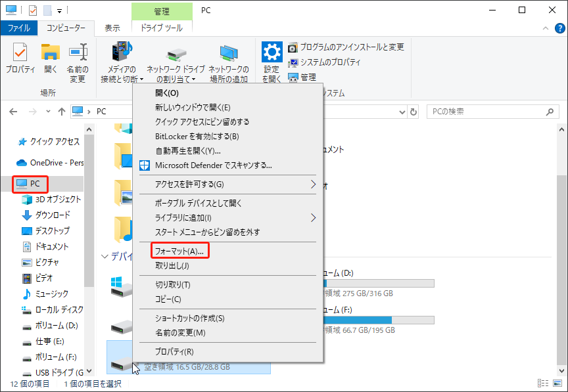568x392 pixels.
Task: Choose Format (フォーマット) in context menu
Action: click(x=228, y=251)
